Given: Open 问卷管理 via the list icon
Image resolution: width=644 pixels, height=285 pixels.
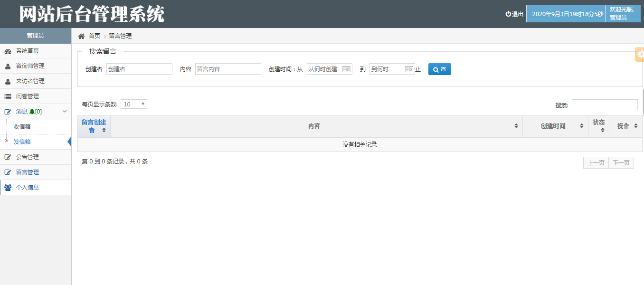Looking at the screenshot, I should click(x=8, y=96).
